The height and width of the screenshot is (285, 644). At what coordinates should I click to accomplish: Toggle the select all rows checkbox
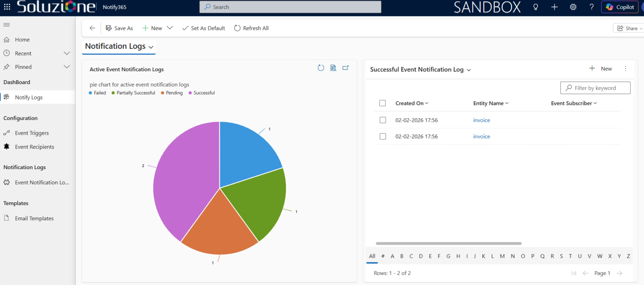(x=382, y=103)
